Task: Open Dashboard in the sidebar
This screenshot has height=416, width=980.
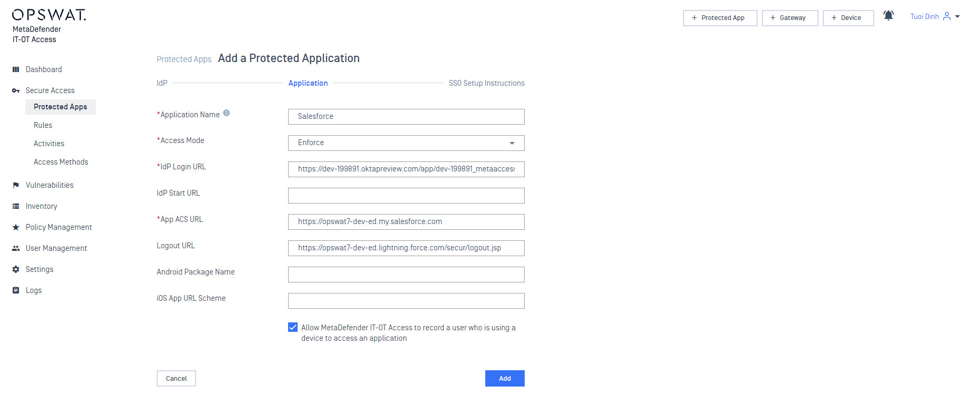Action: click(44, 69)
